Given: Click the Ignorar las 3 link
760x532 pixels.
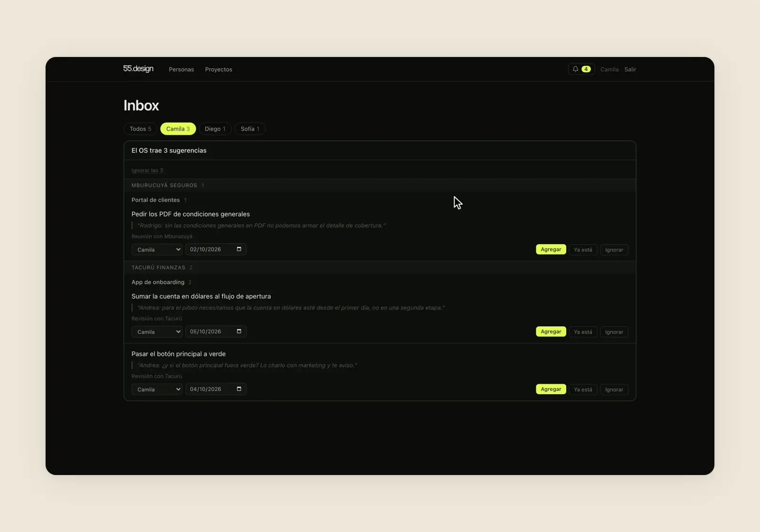Looking at the screenshot, I should click(147, 171).
